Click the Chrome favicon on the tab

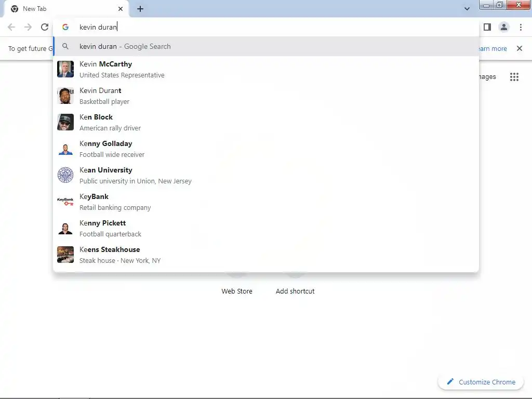click(15, 9)
